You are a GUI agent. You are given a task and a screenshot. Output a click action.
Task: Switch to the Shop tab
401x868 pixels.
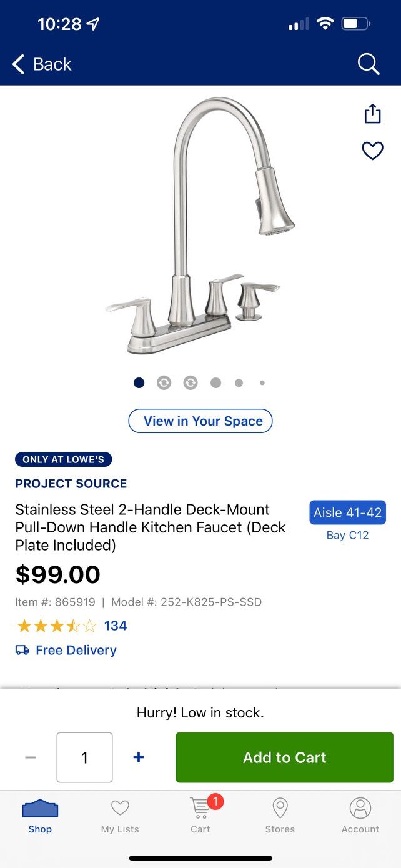point(40,816)
